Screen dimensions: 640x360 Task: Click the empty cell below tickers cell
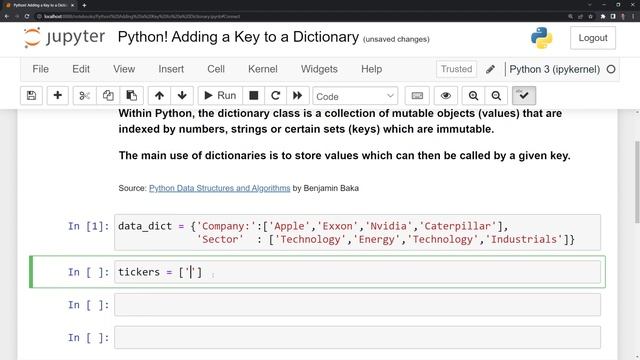[x=357, y=305]
